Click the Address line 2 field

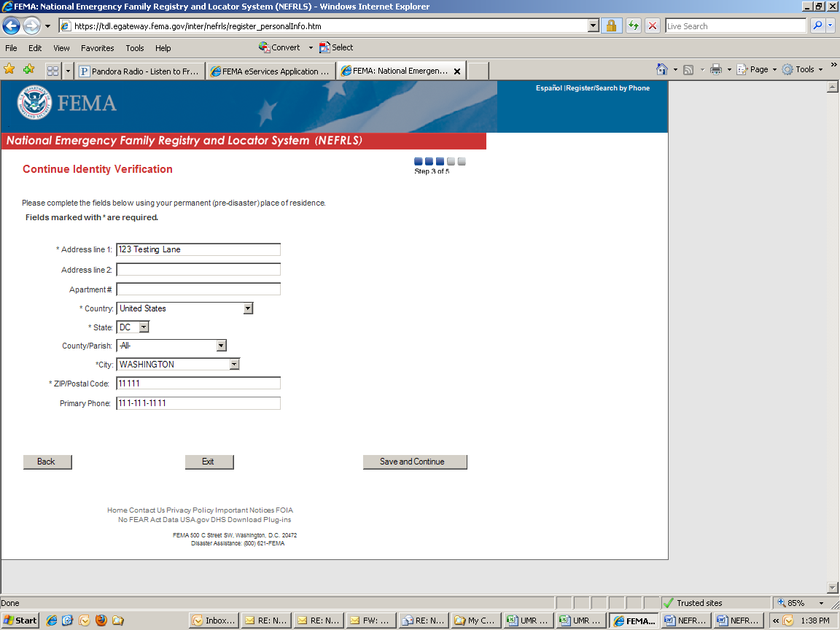pyautogui.click(x=198, y=270)
